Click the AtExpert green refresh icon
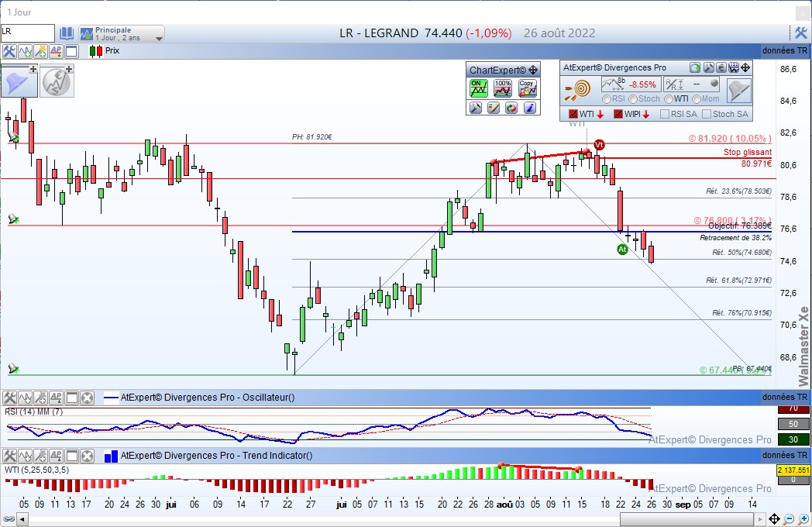The height and width of the screenshot is (527, 812). (695, 67)
